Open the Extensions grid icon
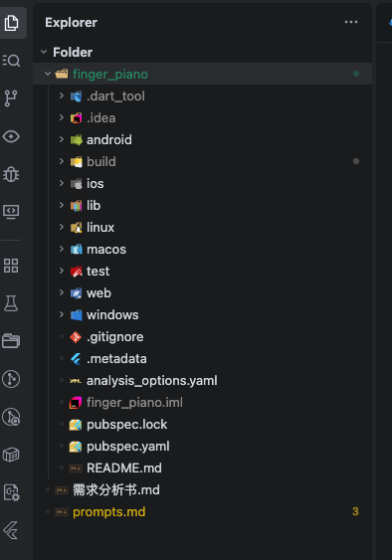Screen dimensions: 392x560 11,266
